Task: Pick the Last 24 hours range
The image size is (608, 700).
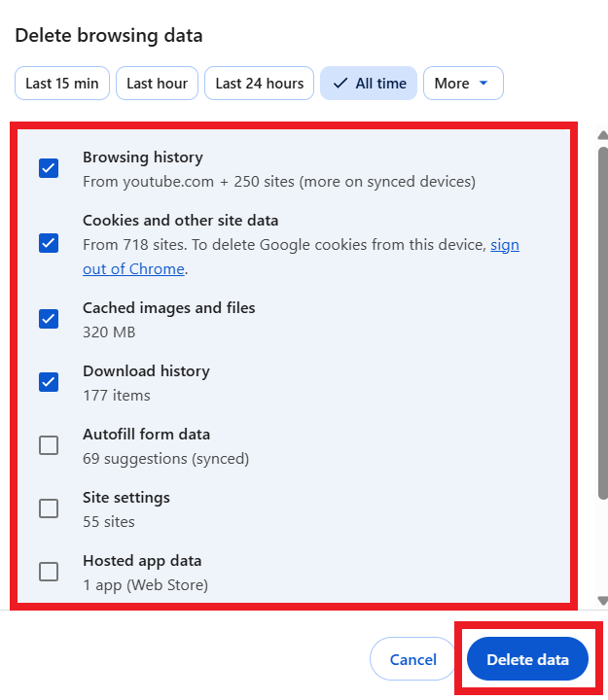Action: 260,84
